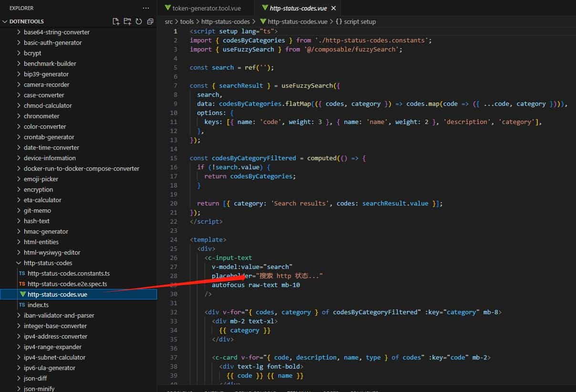This screenshot has height=392, width=576.
Task: Click the Vue icon on http-status-codes.vue tab
Action: (x=266, y=8)
